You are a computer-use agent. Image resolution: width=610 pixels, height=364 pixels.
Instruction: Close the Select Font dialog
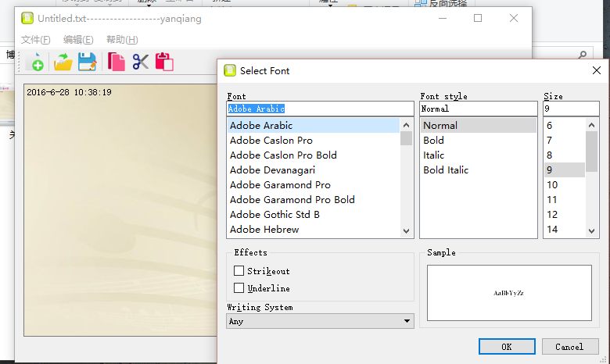pyautogui.click(x=597, y=70)
